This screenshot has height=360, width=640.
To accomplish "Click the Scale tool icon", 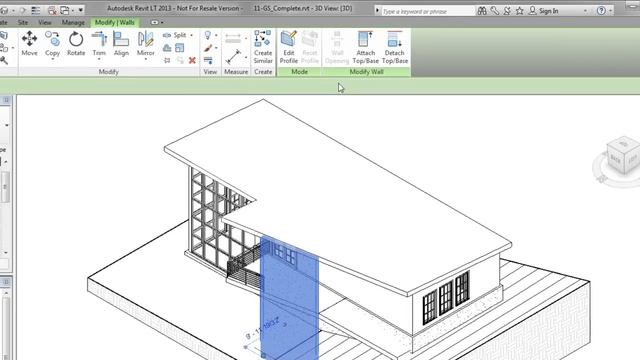I will [180, 48].
